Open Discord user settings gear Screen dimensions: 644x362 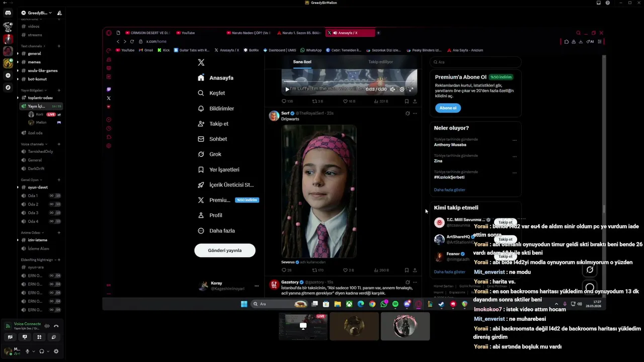coord(56,351)
